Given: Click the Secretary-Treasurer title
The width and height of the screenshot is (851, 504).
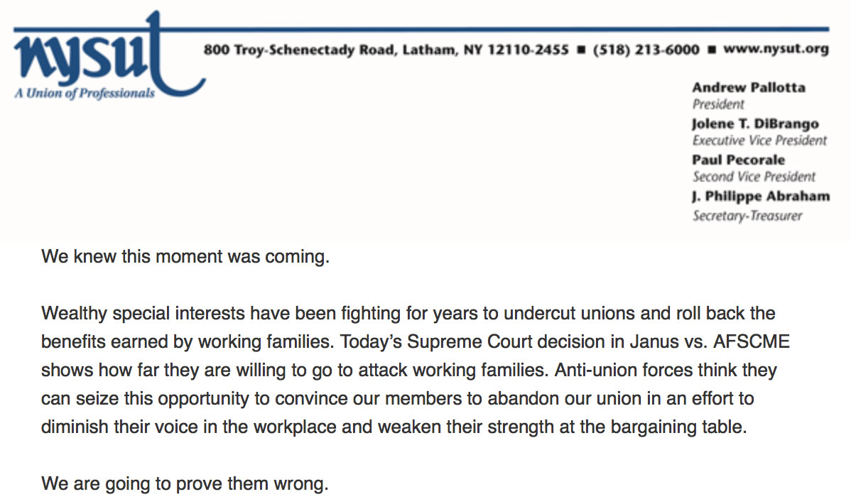Looking at the screenshot, I should [747, 216].
